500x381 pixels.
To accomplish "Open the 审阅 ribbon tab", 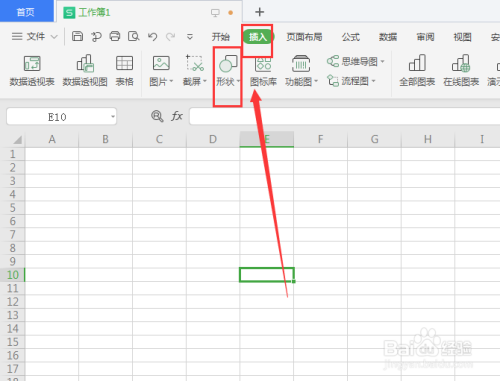I will (x=425, y=37).
